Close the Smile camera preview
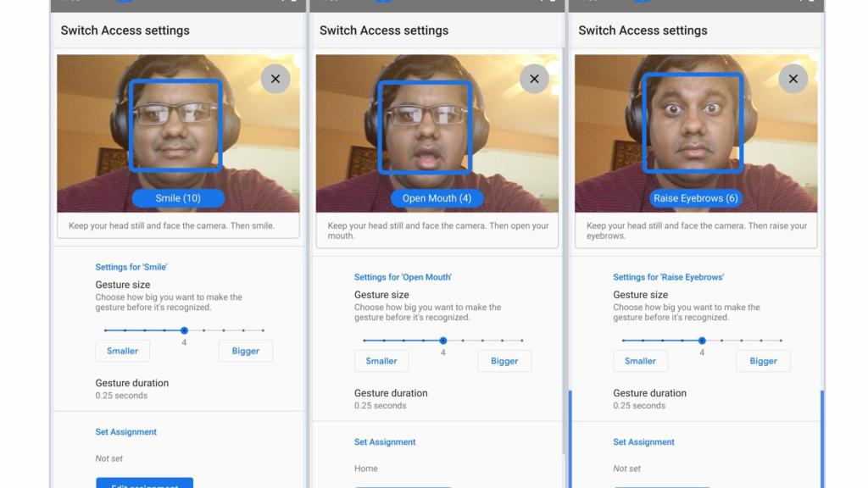This screenshot has width=868, height=488. click(275, 79)
